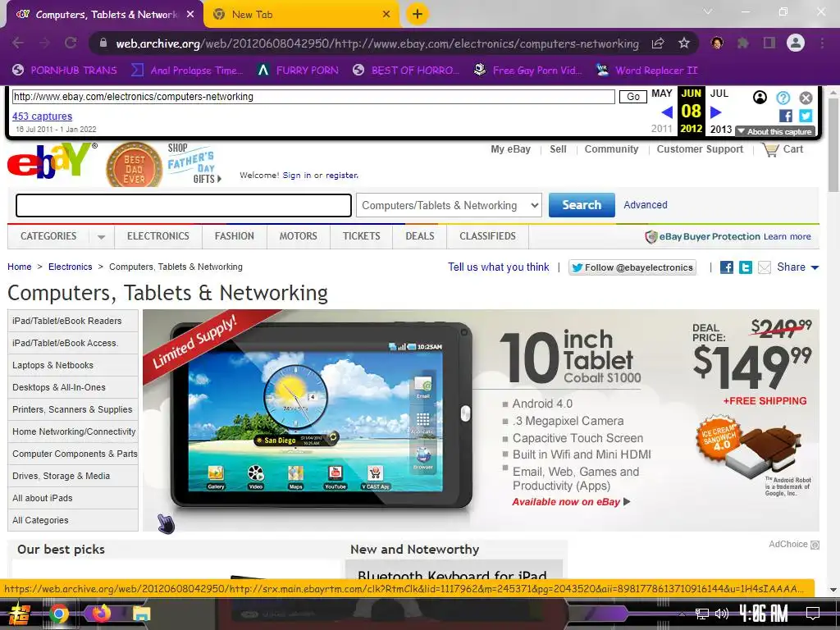Image resolution: width=840 pixels, height=630 pixels.
Task: Open the shopping Cart icon
Action: point(771,149)
